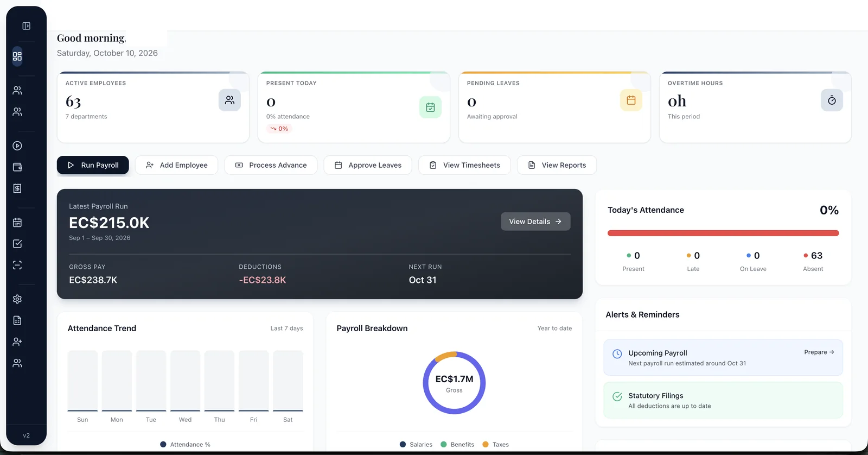The width and height of the screenshot is (868, 455).
Task: Click the red 0% trend badge on Present Today
Action: click(279, 129)
